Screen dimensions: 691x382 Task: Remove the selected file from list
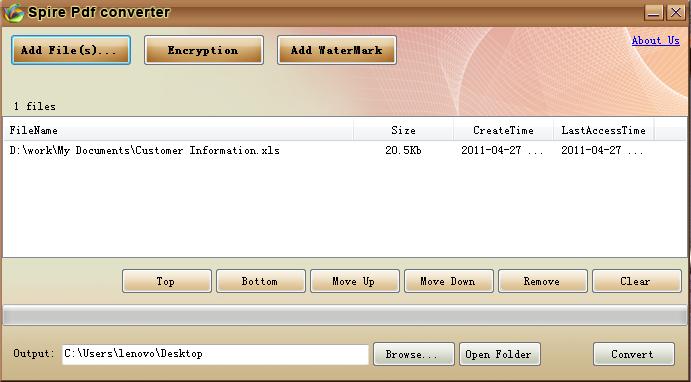point(543,281)
